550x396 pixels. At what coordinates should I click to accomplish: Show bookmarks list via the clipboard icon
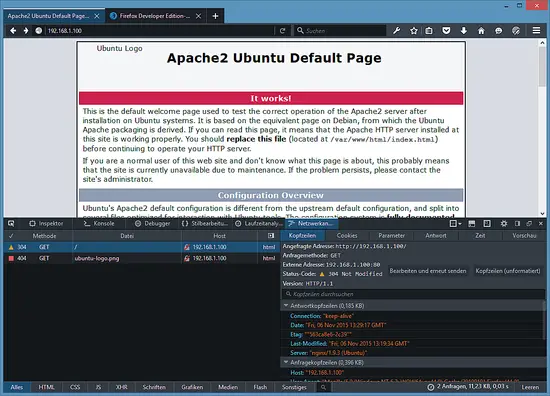coord(429,31)
